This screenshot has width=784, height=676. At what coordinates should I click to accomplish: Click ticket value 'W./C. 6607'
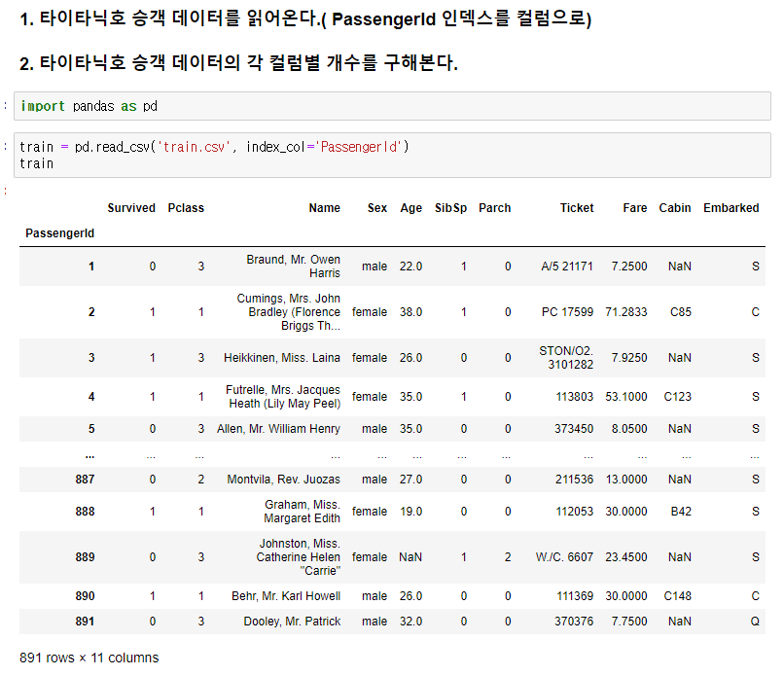(x=564, y=557)
